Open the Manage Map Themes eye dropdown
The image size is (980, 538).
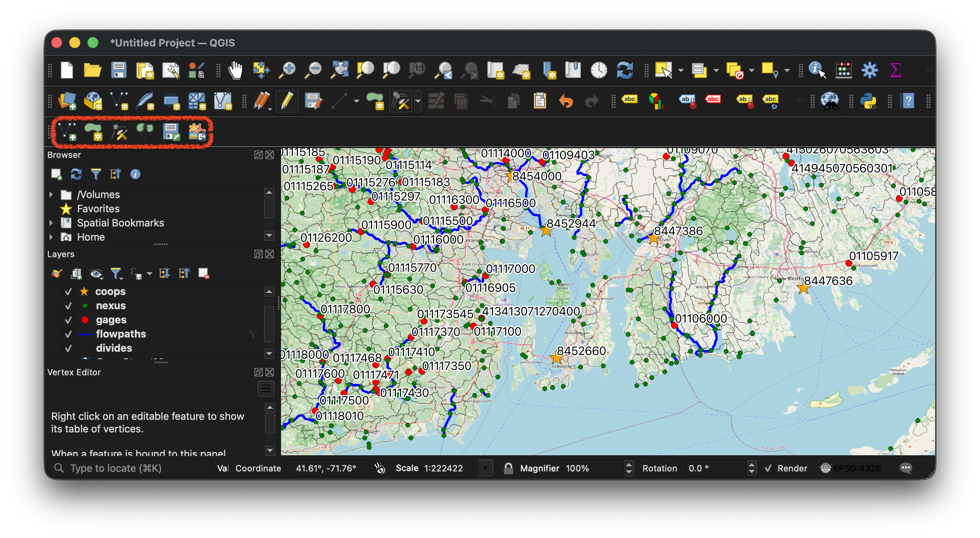[97, 273]
